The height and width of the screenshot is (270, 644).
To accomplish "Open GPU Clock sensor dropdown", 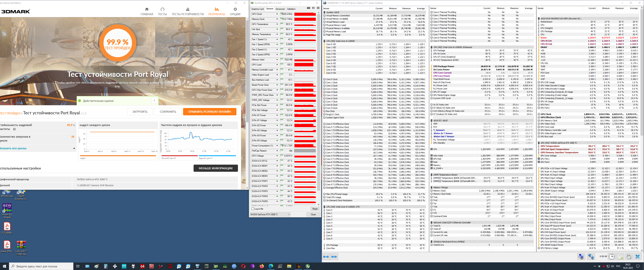I will coord(277,14).
